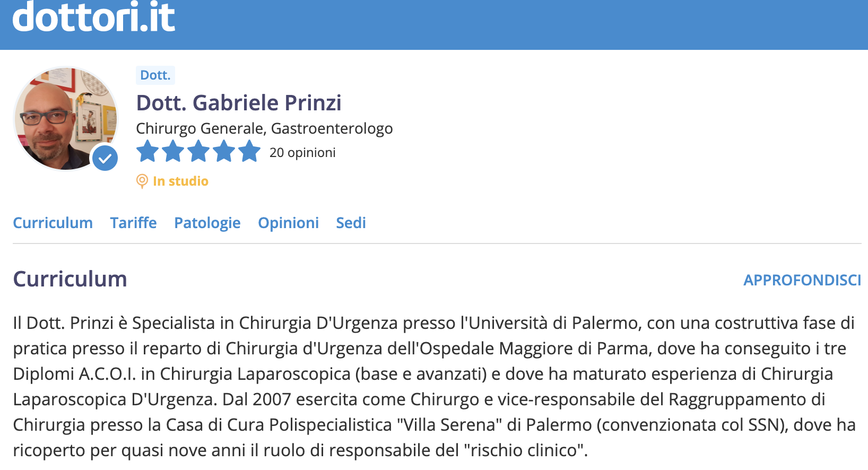This screenshot has width=868, height=470.
Task: Open the 20 opinioni reviews link
Action: click(302, 153)
